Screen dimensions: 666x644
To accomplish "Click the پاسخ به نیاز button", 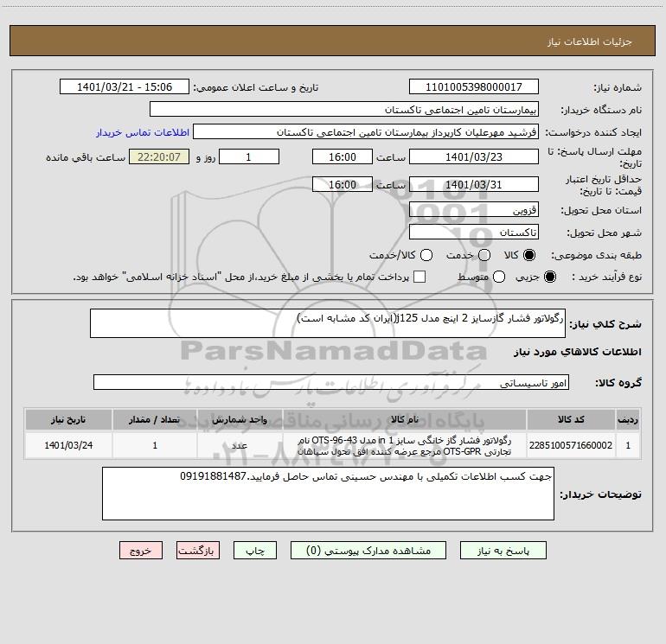I will click(x=503, y=551).
